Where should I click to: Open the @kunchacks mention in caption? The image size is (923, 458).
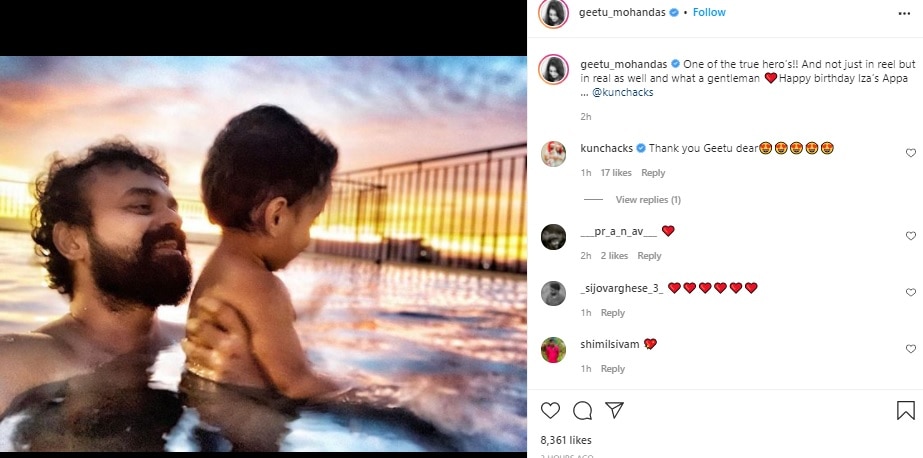(626, 93)
